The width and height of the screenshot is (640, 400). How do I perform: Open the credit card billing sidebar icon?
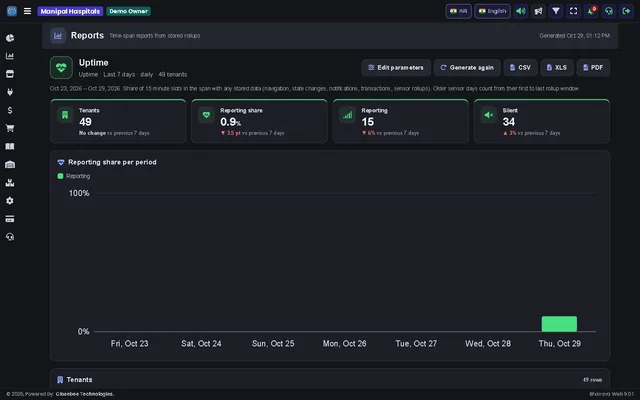[x=10, y=219]
